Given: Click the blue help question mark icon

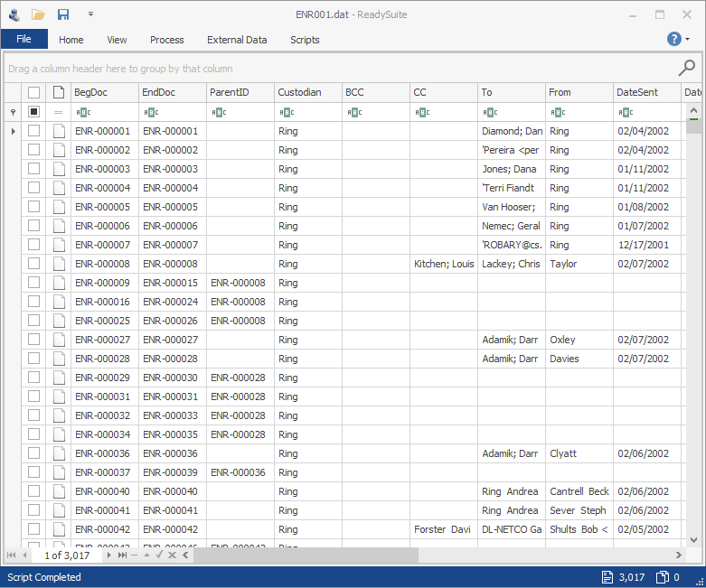Looking at the screenshot, I should 674,39.
